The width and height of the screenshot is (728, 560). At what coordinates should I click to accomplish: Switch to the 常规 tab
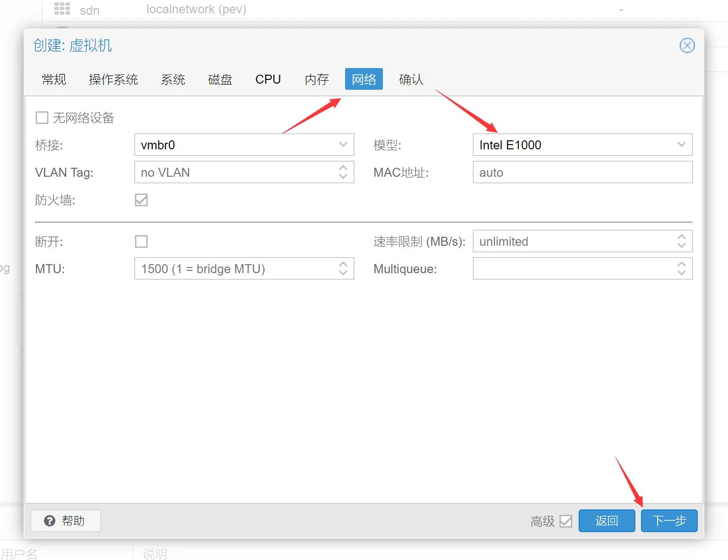click(54, 79)
